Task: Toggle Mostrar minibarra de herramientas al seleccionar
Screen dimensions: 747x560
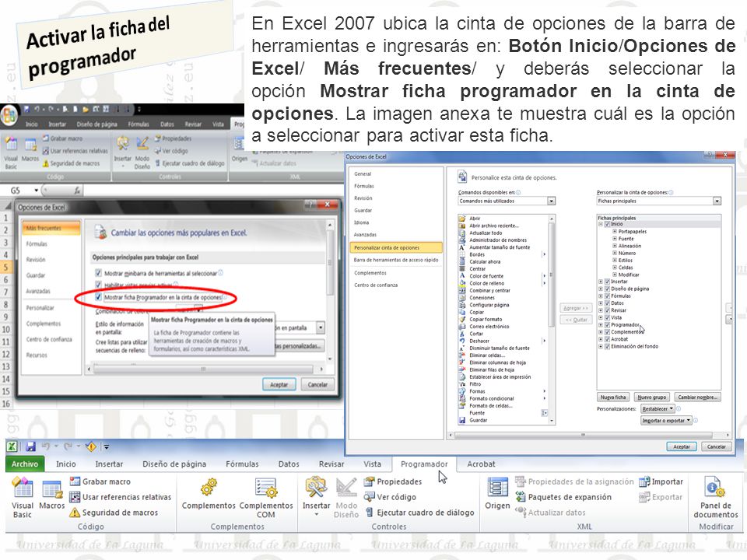Action: point(99,273)
